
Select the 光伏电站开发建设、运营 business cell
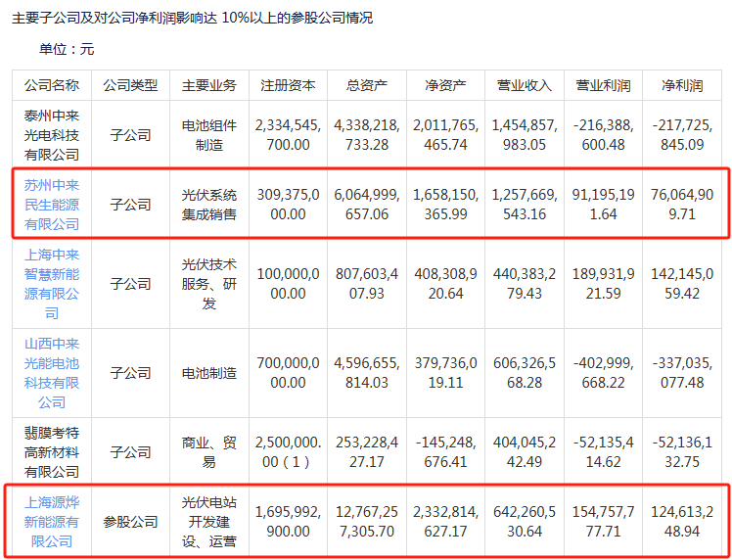[x=209, y=522]
